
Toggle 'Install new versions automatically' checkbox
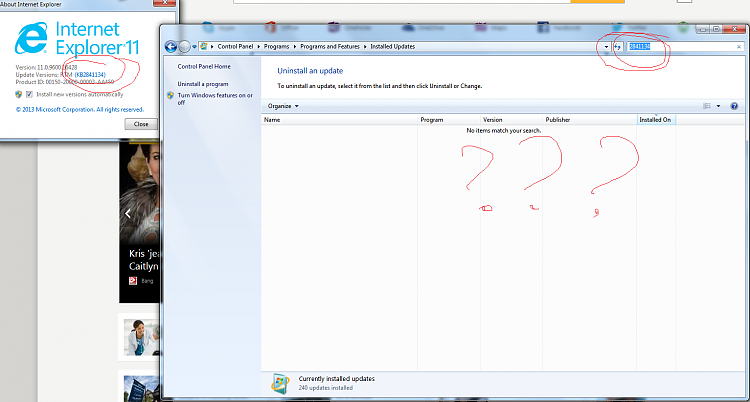[30, 94]
